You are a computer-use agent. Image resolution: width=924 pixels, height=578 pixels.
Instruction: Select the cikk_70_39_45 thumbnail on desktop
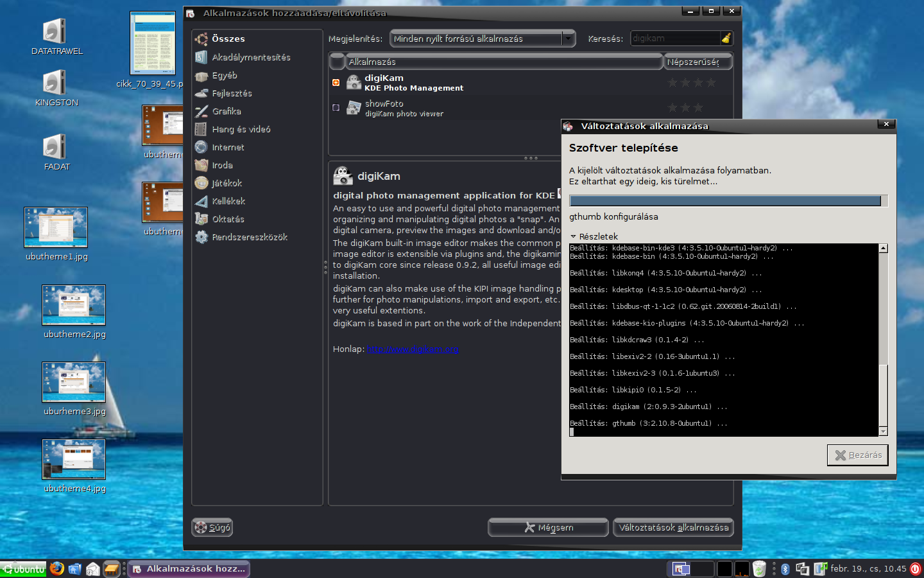click(x=153, y=43)
